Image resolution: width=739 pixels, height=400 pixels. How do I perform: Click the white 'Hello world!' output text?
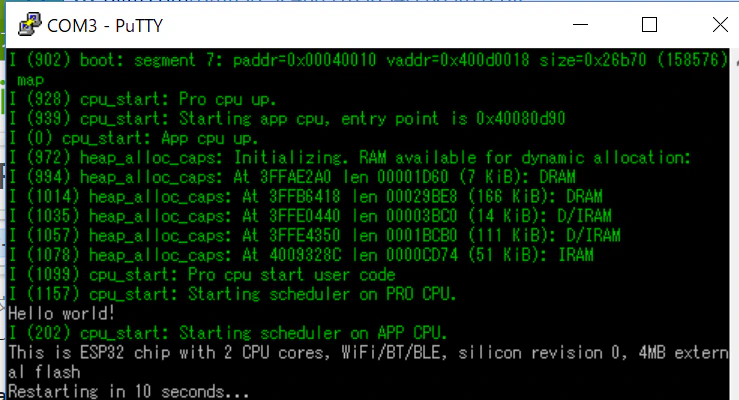(61, 314)
